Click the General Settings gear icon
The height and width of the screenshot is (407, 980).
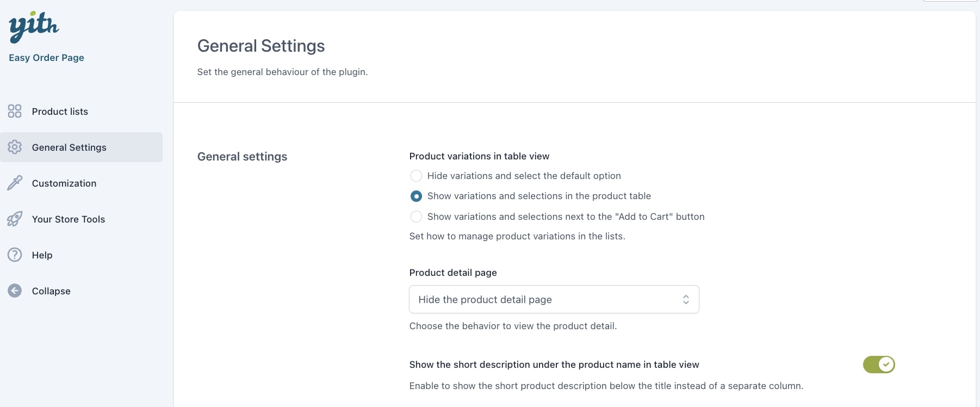coord(15,147)
